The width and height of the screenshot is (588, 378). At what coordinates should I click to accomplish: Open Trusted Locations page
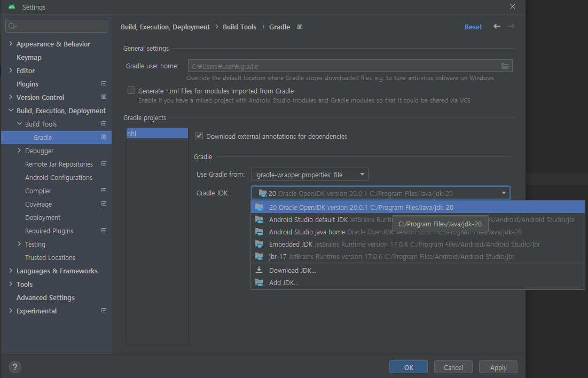pos(50,258)
